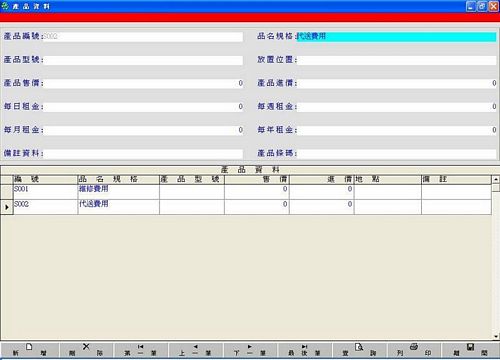Jump to last record with 最後筆 button
This screenshot has width=500, height=360.
[x=304, y=350]
